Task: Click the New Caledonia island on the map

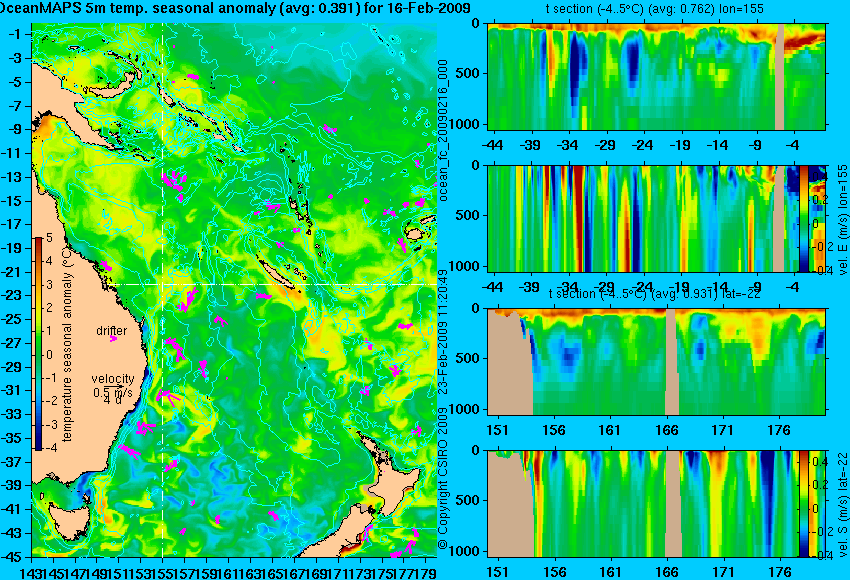Action: [x=278, y=274]
